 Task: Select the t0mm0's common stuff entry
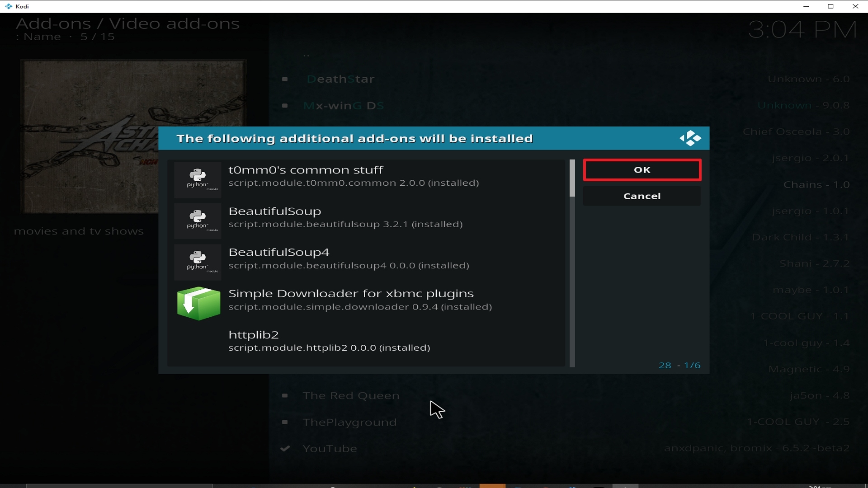[366, 180]
